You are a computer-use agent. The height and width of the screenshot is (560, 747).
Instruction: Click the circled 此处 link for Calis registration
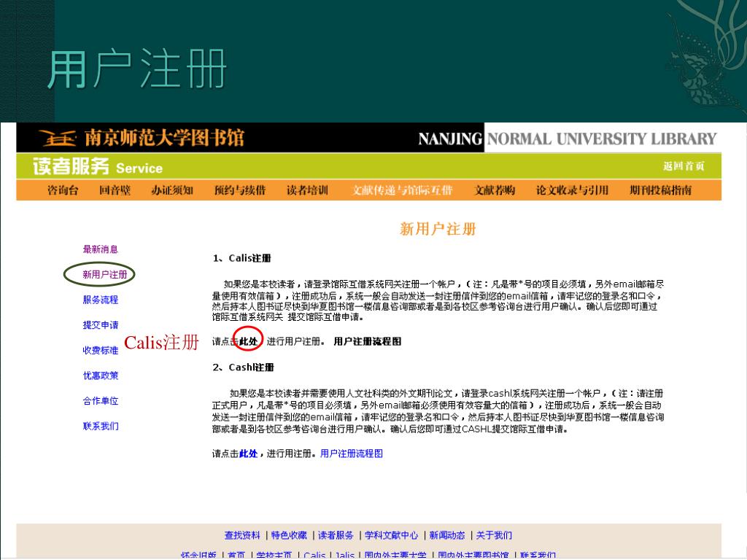249,341
